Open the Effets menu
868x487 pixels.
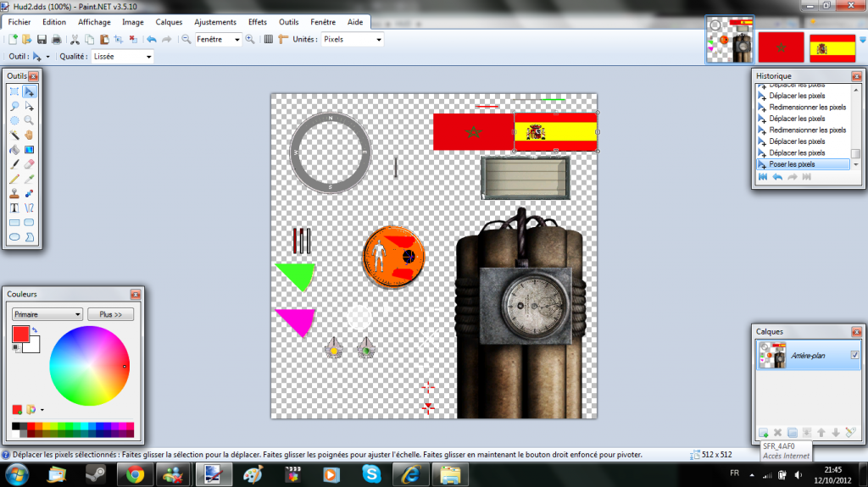258,22
